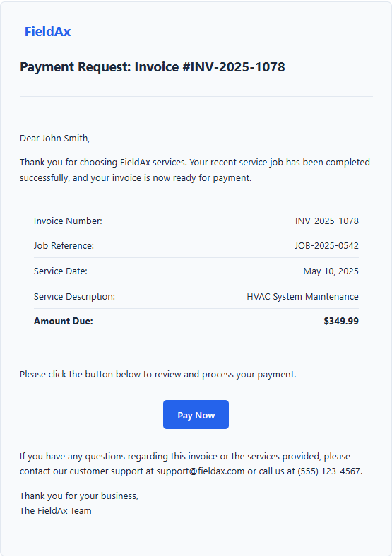Click the $349.99 amount due value
The image size is (392, 557).
pyautogui.click(x=341, y=321)
